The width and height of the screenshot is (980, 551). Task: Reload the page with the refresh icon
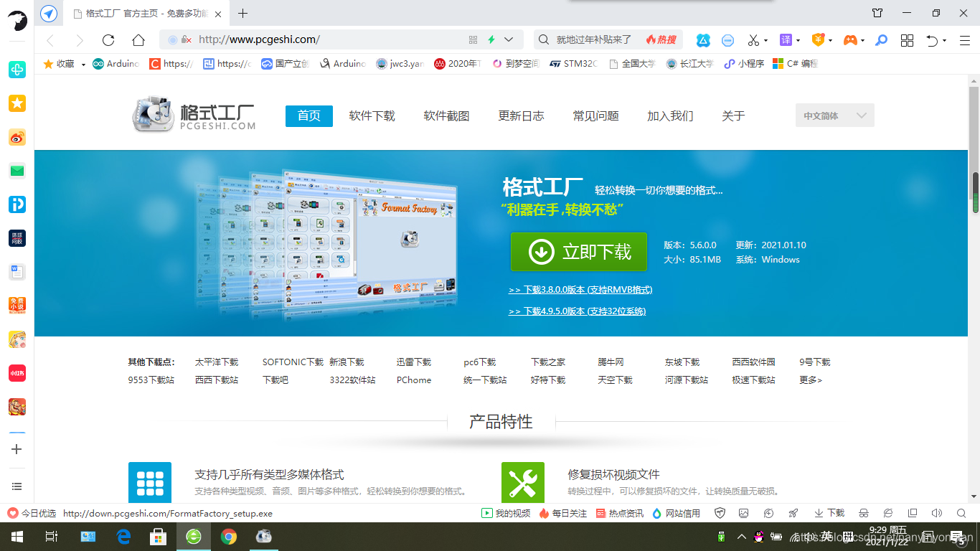(x=108, y=40)
